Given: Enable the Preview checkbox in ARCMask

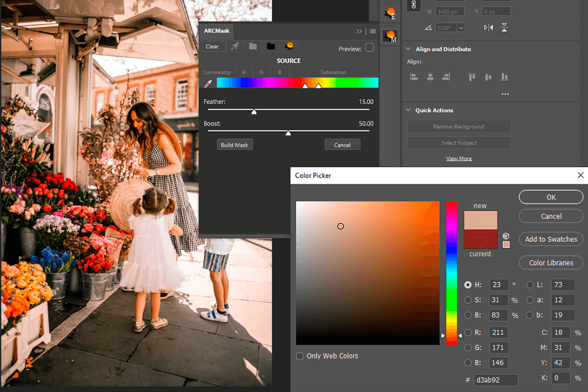Looking at the screenshot, I should coord(369,48).
